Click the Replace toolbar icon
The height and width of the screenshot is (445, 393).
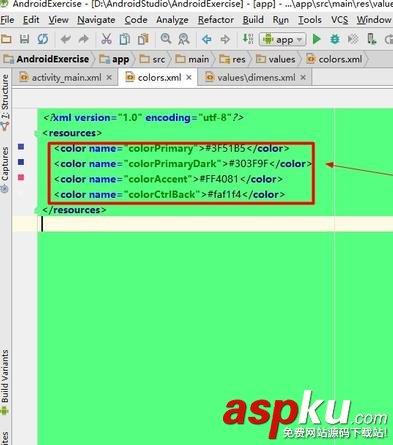[184, 39]
